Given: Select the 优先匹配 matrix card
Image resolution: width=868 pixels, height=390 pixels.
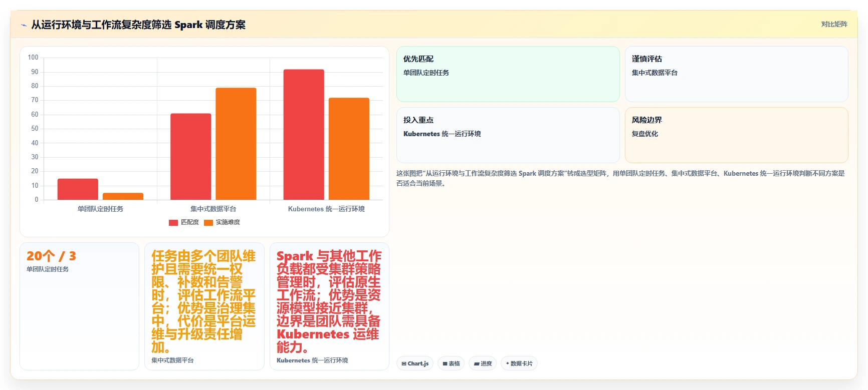Looking at the screenshot, I should tap(508, 74).
